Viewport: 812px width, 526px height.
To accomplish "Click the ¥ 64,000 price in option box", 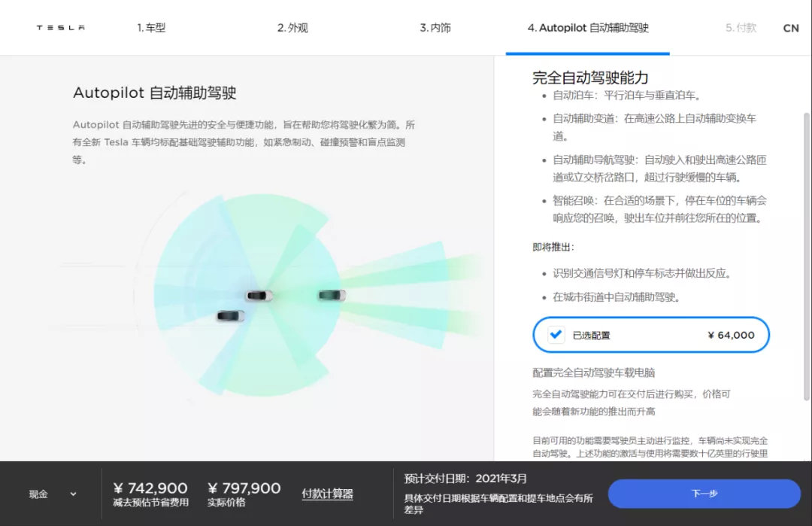I will point(731,335).
